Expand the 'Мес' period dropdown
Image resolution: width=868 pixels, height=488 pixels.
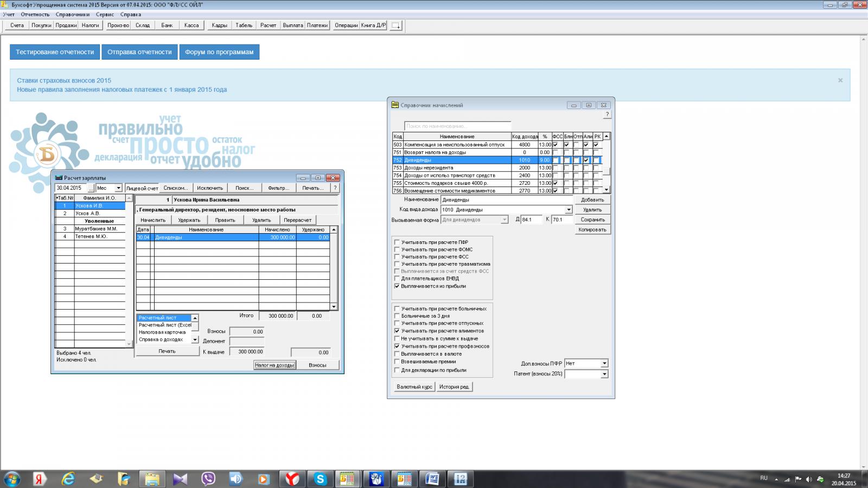pos(118,188)
